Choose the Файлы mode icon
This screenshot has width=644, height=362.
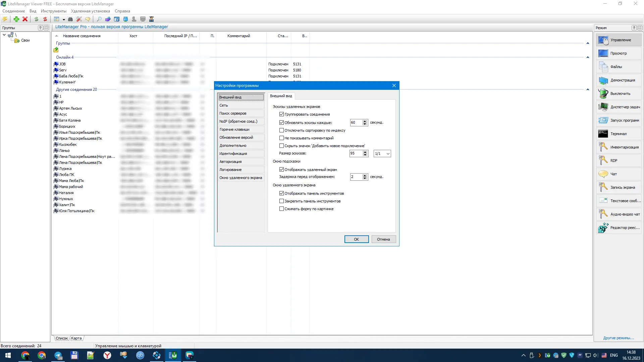point(603,67)
